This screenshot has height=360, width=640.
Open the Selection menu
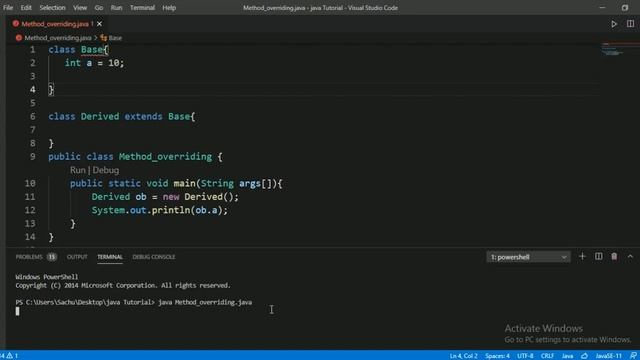click(52, 8)
